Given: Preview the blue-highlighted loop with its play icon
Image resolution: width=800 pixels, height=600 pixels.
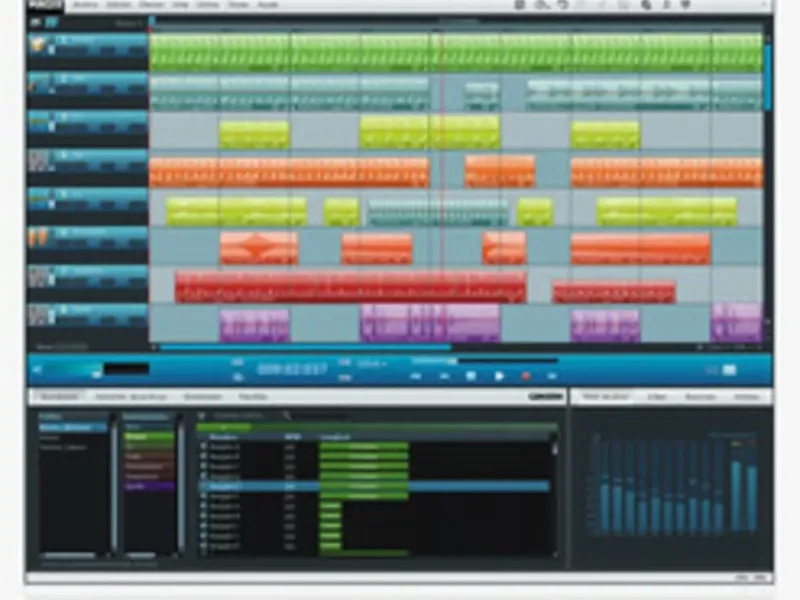Looking at the screenshot, I should (204, 486).
